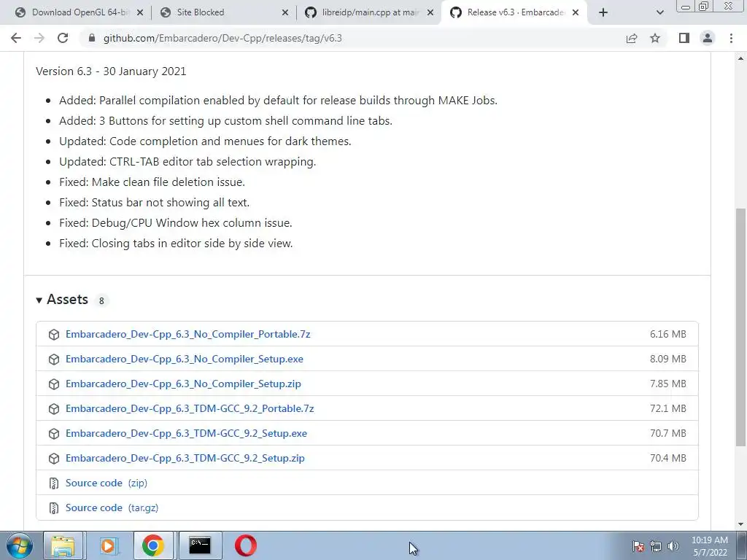Close the libreidp/main.cpp tab
This screenshot has height=560, width=747.
pos(430,12)
